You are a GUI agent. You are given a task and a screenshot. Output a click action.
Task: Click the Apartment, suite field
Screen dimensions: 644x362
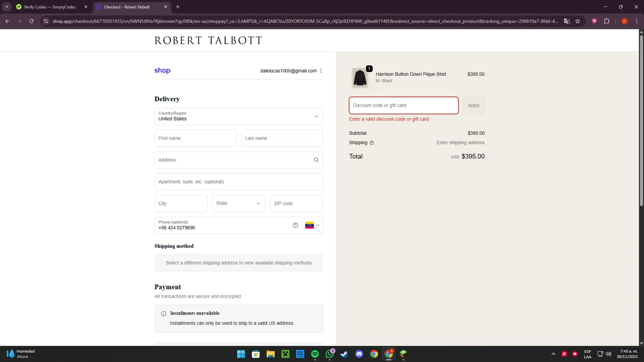pyautogui.click(x=239, y=182)
